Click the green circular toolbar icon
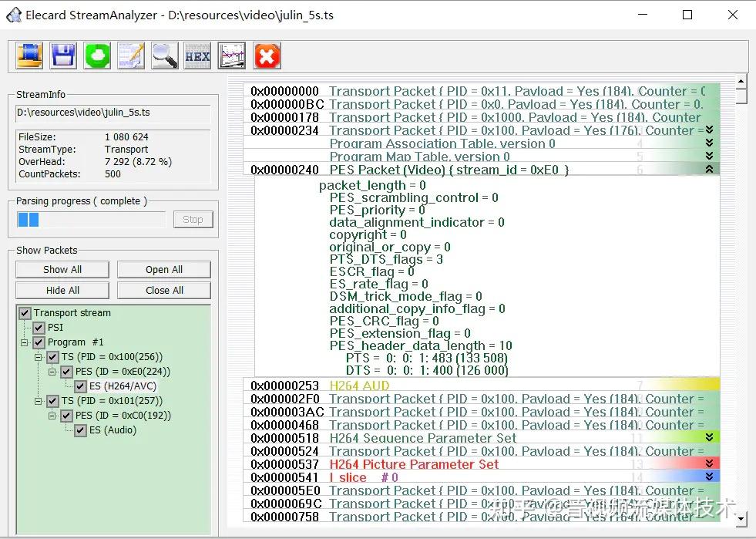The height and width of the screenshot is (539, 756). (97, 56)
